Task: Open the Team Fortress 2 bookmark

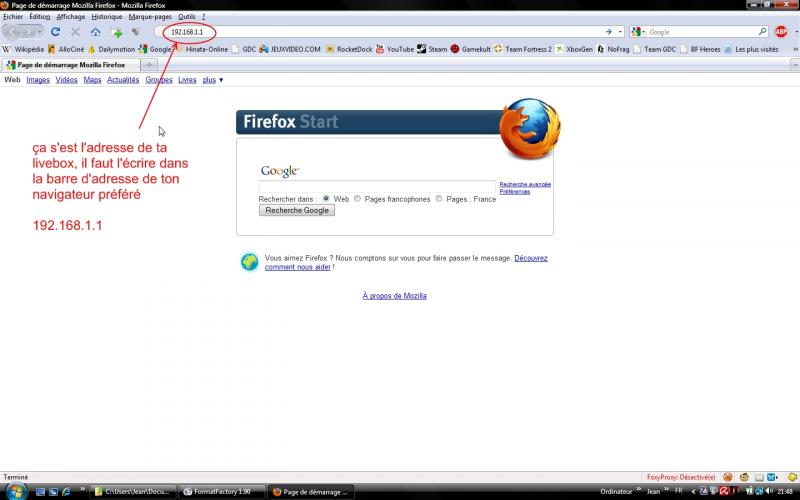Action: (523, 49)
